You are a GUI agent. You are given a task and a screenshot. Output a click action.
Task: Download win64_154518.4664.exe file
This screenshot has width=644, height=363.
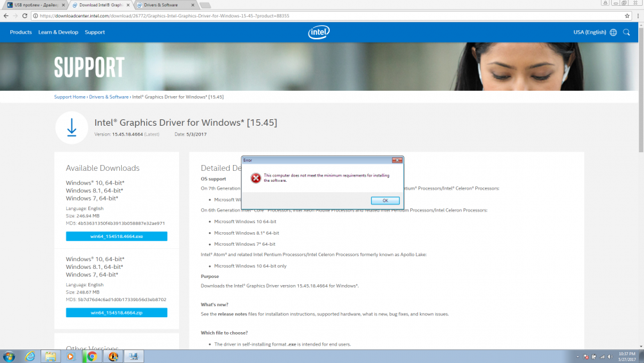tap(117, 237)
